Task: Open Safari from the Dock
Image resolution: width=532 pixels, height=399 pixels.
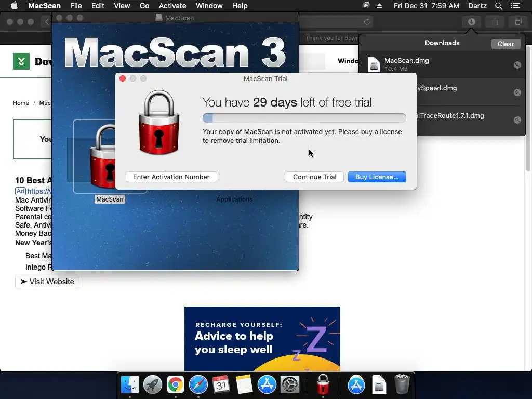Action: tap(198, 385)
